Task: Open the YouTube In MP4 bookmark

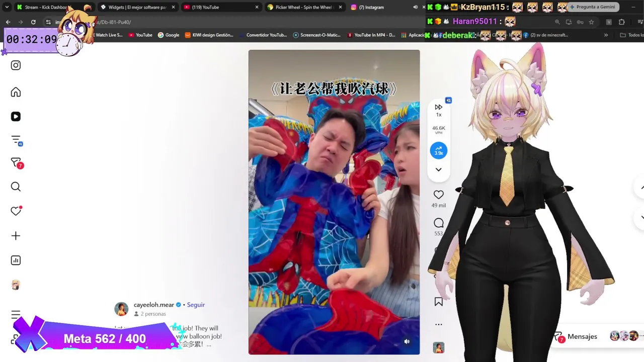Action: coord(371,35)
